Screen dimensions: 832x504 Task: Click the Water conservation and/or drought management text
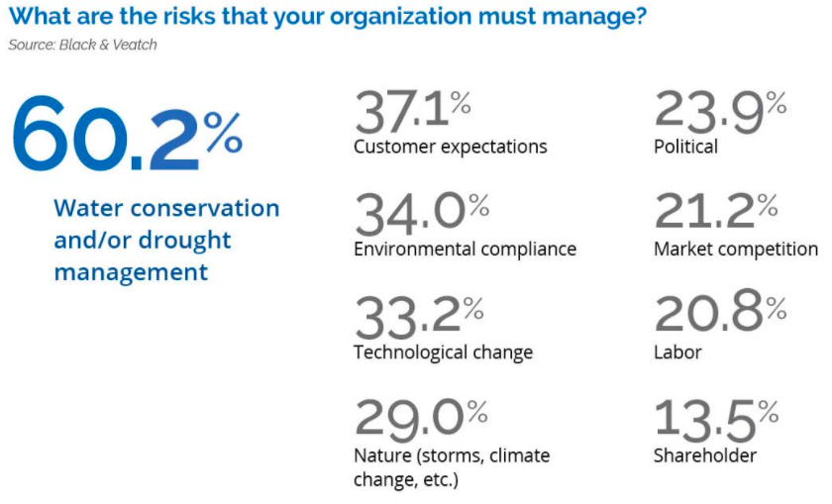coord(166,240)
